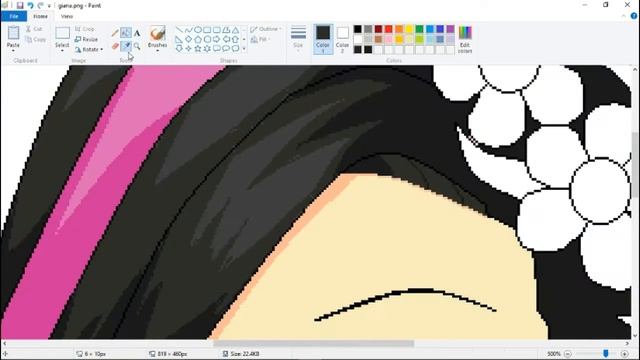Select the Eraser tool
640x360 pixels.
(x=115, y=46)
